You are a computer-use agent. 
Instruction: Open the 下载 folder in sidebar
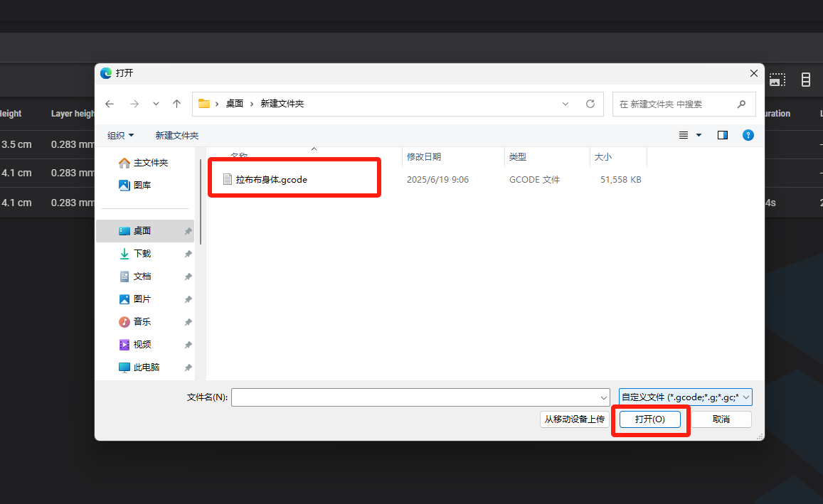[x=142, y=254]
